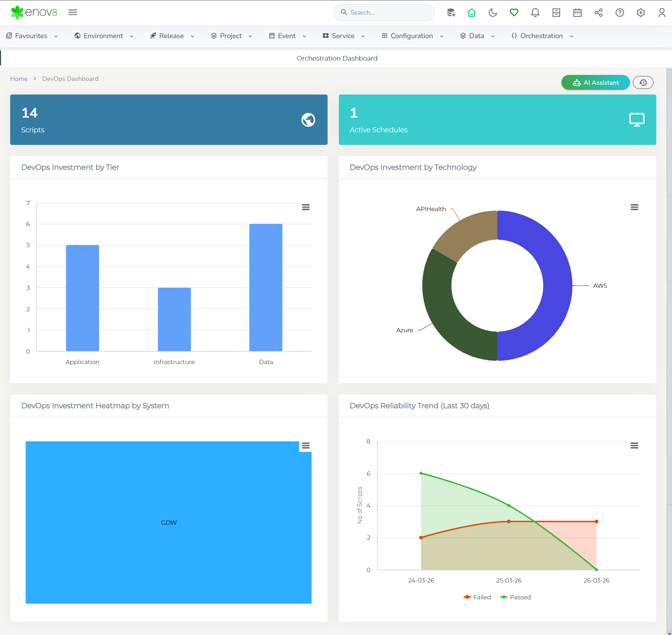Expand the Configuration dropdown menu
Screen dimensions: 672x635
coord(413,36)
